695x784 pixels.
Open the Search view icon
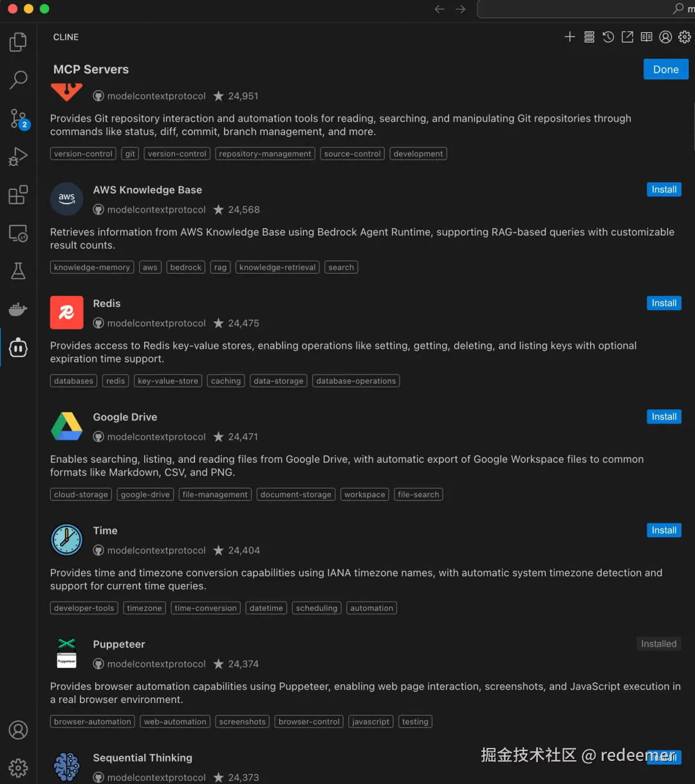click(x=18, y=80)
